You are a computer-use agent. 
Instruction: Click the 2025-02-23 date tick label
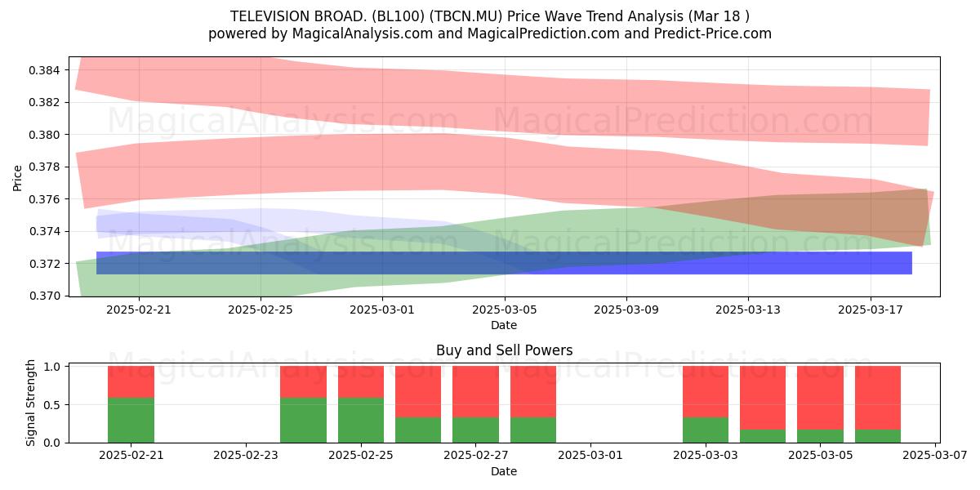point(246,457)
